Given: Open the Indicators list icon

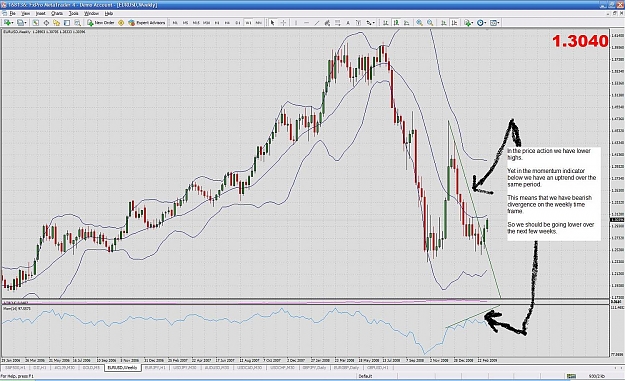Looking at the screenshot, I should (x=468, y=23).
